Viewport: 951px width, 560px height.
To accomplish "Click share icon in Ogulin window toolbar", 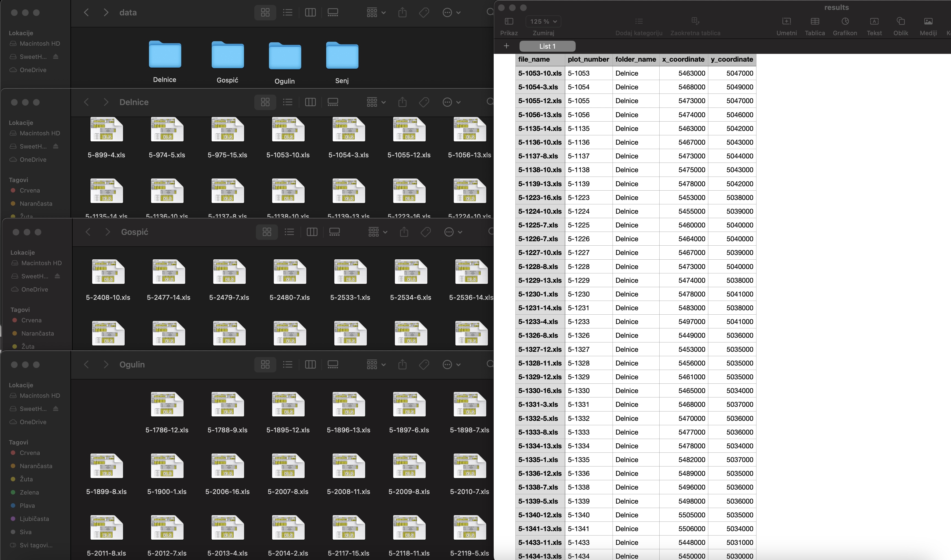I will [403, 364].
